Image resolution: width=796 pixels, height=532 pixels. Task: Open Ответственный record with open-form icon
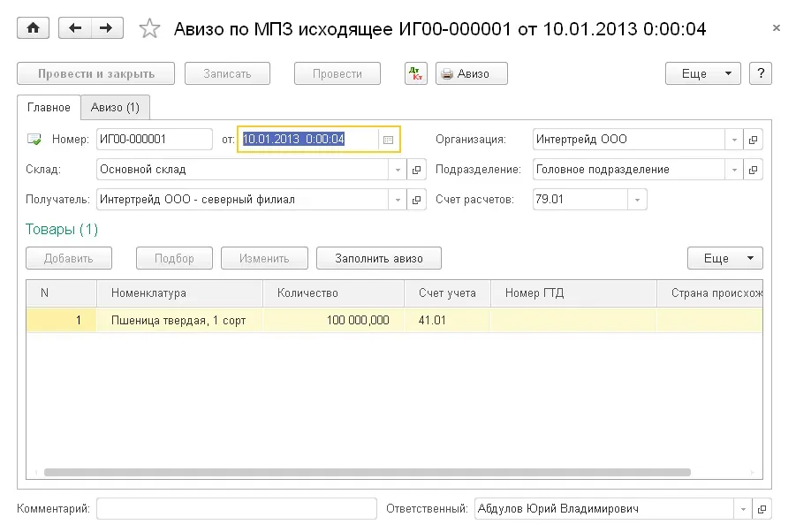click(x=762, y=509)
